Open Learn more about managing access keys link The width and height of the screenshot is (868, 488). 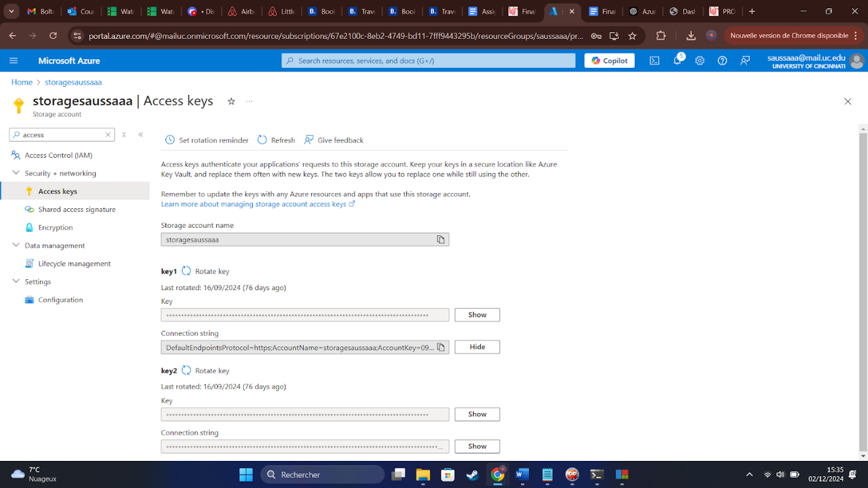(258, 204)
